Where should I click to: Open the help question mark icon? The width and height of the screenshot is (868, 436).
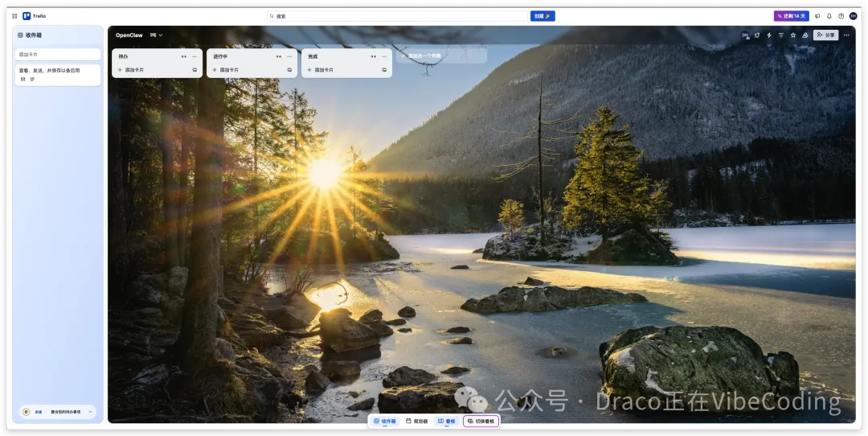(x=841, y=16)
